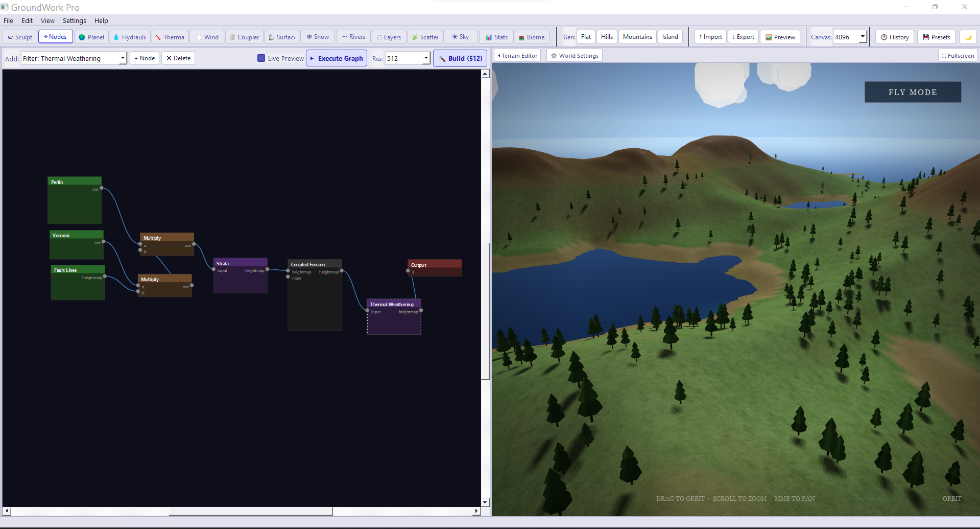The height and width of the screenshot is (529, 980).
Task: Switch to the Nodes tool
Action: click(x=55, y=37)
